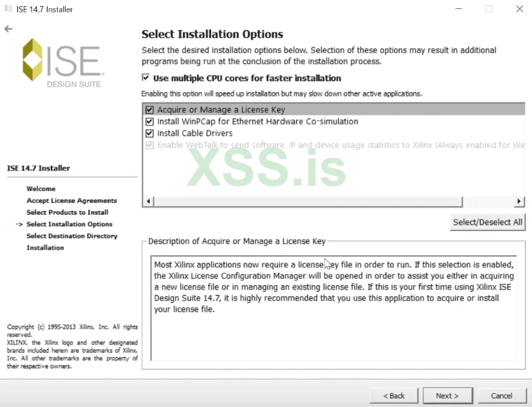Click the ISE Design Suite logo

(x=63, y=63)
